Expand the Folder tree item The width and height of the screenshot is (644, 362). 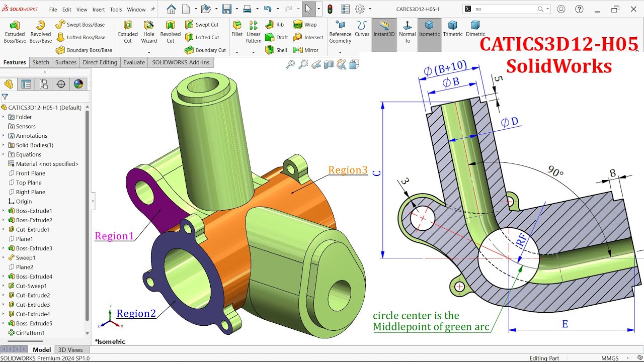coord(4,117)
